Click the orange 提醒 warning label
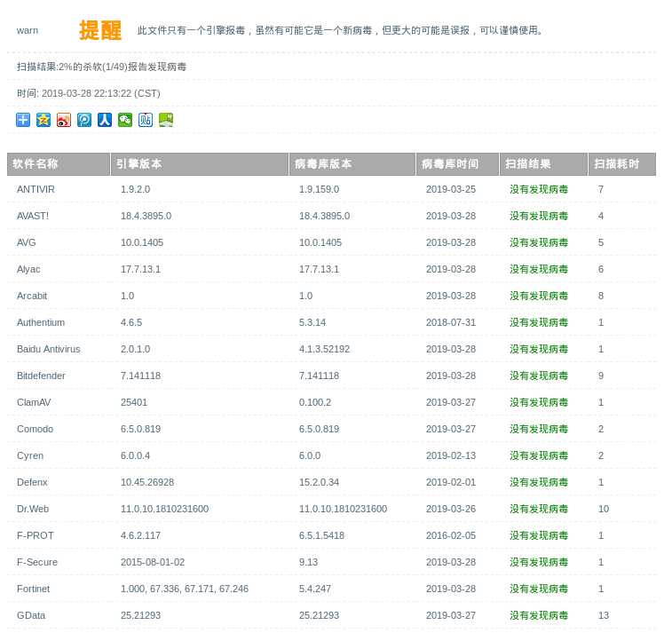This screenshot has height=633, width=672. (x=100, y=30)
